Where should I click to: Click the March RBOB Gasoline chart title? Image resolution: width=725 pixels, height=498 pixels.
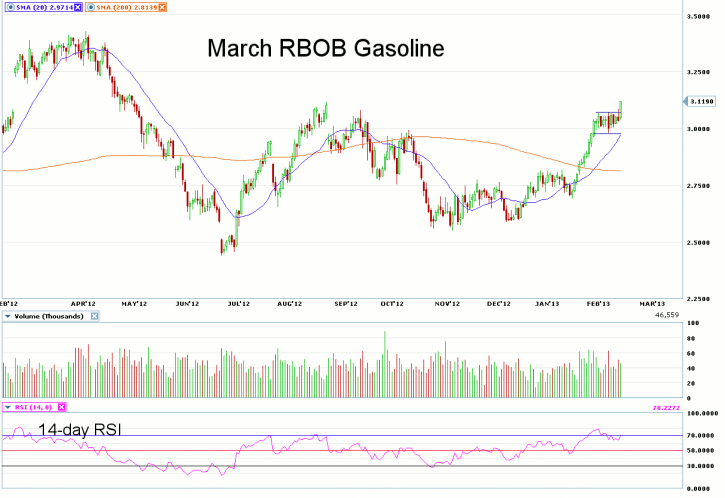325,48
